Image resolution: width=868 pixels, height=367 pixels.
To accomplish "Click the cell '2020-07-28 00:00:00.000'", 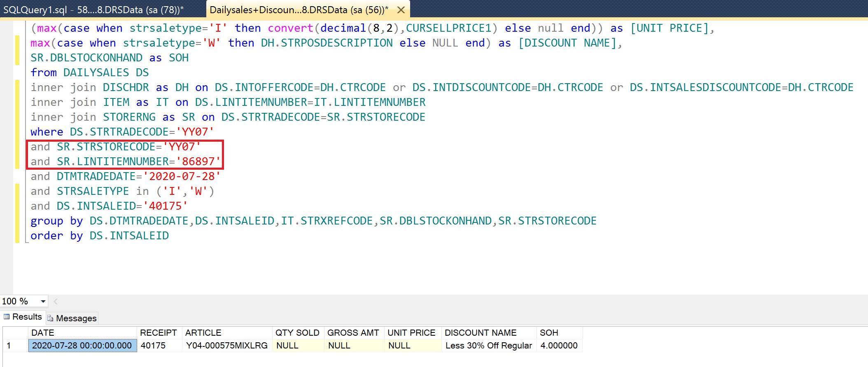I will click(x=82, y=346).
